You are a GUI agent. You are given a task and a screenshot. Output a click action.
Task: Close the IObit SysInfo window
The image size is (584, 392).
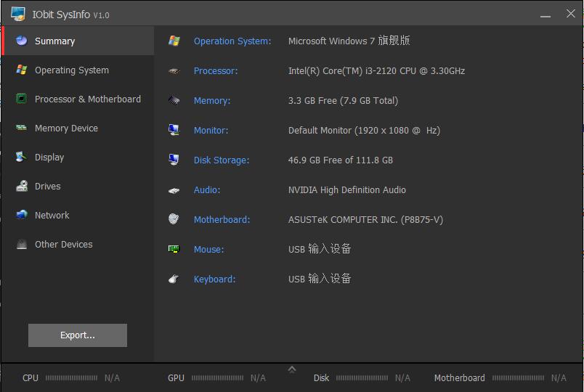pos(571,14)
